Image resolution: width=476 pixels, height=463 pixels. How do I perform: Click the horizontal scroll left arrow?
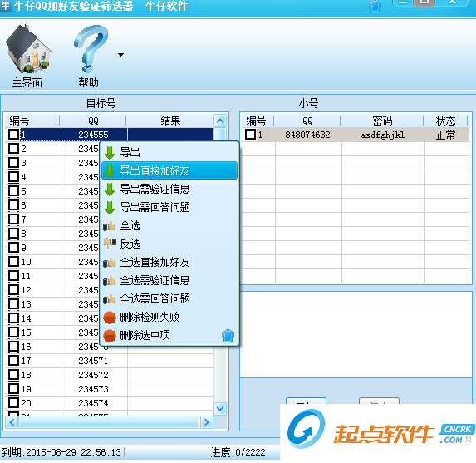tap(12, 422)
